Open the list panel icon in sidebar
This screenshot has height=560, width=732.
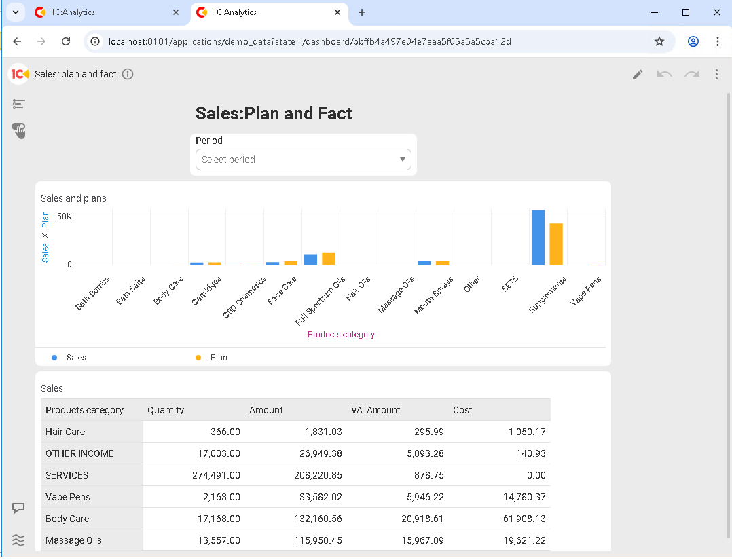(18, 104)
